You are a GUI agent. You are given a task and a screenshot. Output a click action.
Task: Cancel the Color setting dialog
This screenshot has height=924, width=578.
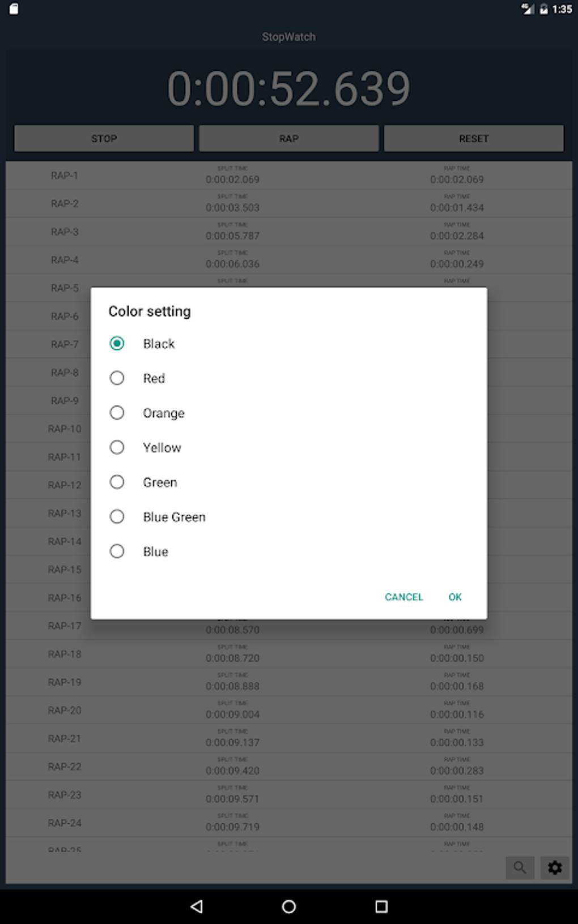click(403, 597)
